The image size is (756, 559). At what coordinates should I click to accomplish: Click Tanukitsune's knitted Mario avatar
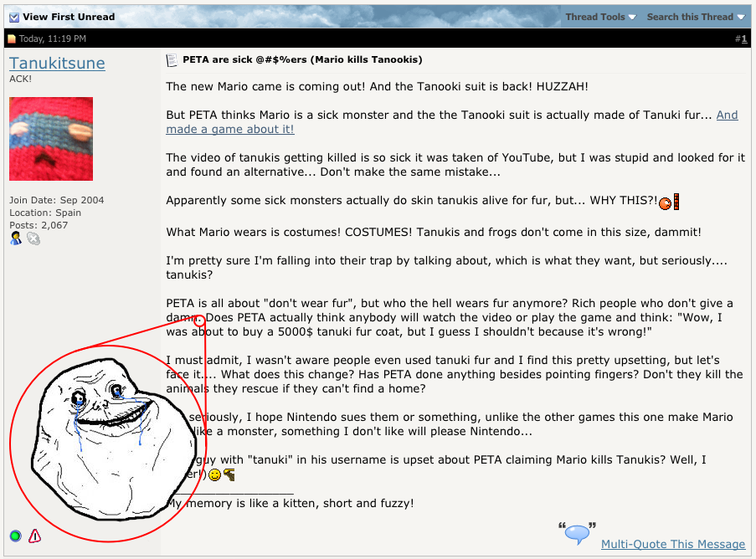coord(51,139)
